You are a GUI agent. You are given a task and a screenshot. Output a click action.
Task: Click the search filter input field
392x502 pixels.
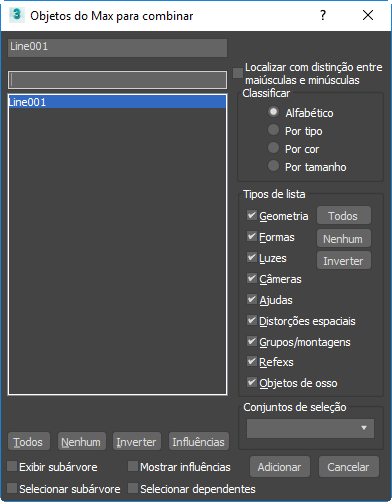[x=117, y=80]
